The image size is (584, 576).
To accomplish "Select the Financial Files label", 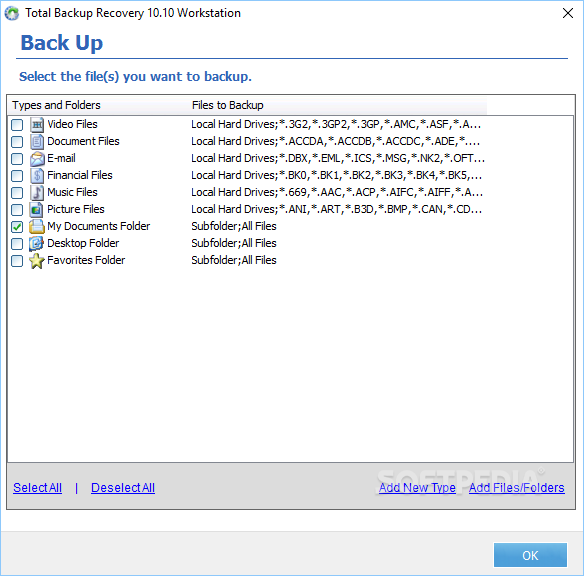I will (80, 175).
